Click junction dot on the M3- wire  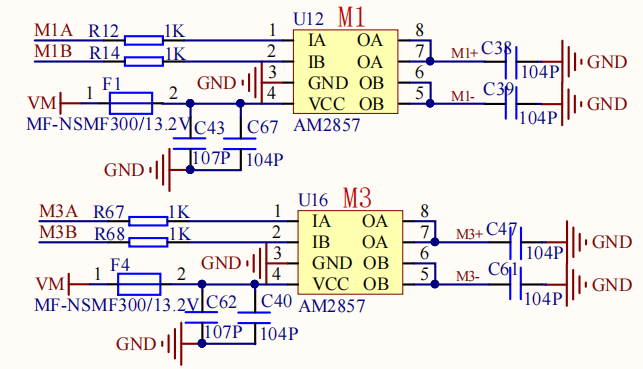pyautogui.click(x=435, y=284)
